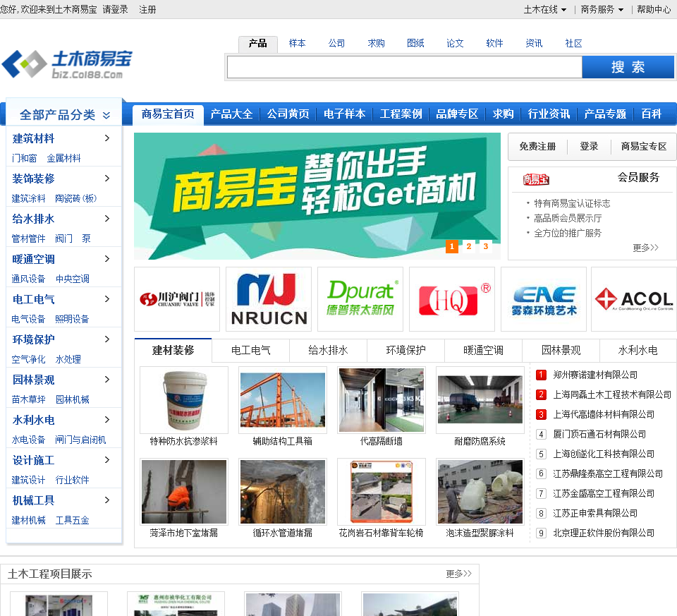Expand the 土木在线 dropdown menu
This screenshot has height=616, width=677.
point(545,9)
